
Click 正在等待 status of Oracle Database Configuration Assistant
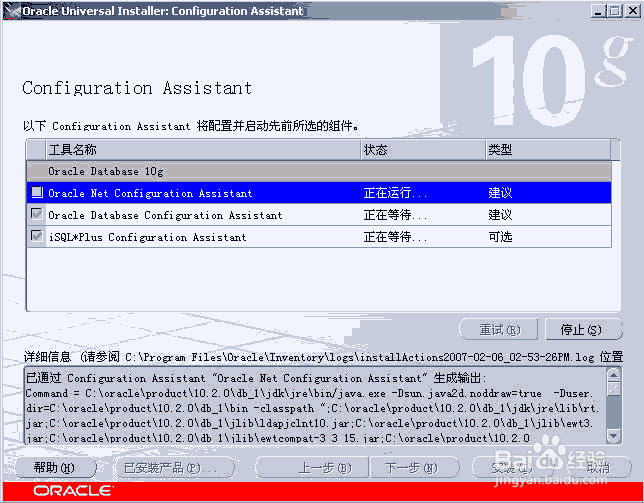click(x=423, y=215)
